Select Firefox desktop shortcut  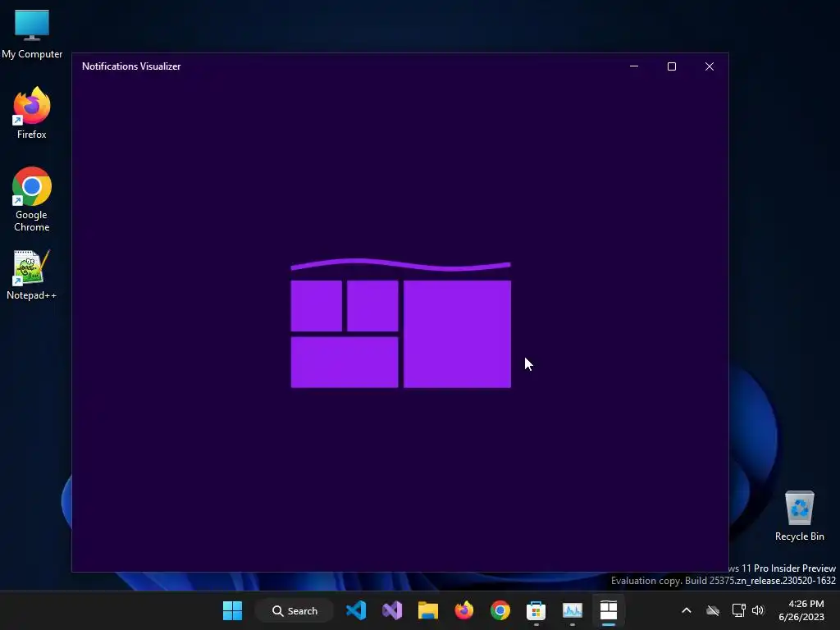pyautogui.click(x=32, y=113)
